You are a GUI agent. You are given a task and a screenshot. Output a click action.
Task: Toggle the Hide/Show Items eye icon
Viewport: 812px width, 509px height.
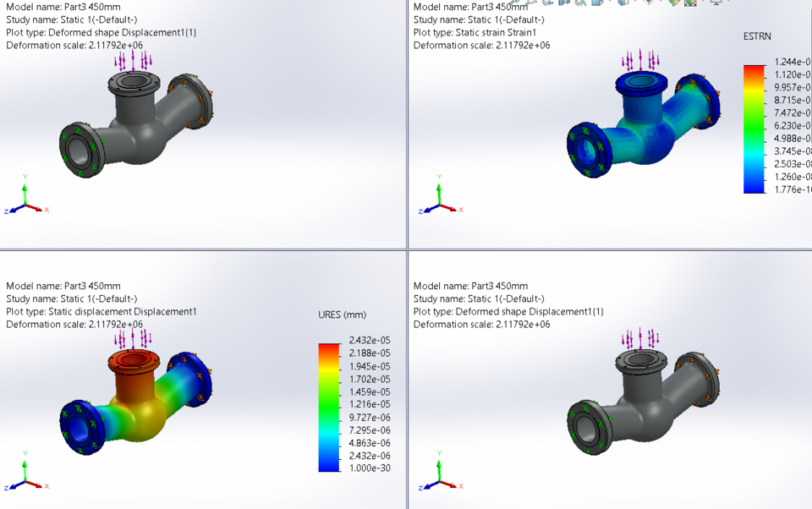coord(649,4)
